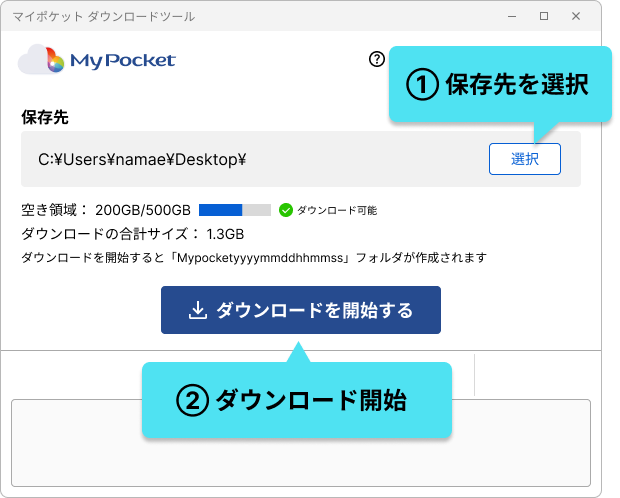Screen dimensions: 620x498
Task: Click the 空き領域 200GB/500GB text
Action: [x=106, y=211]
